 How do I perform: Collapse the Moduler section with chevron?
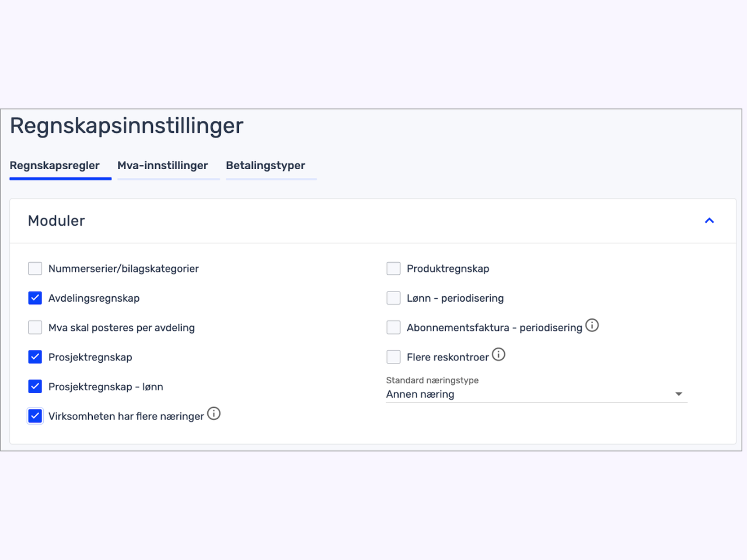coord(709,220)
